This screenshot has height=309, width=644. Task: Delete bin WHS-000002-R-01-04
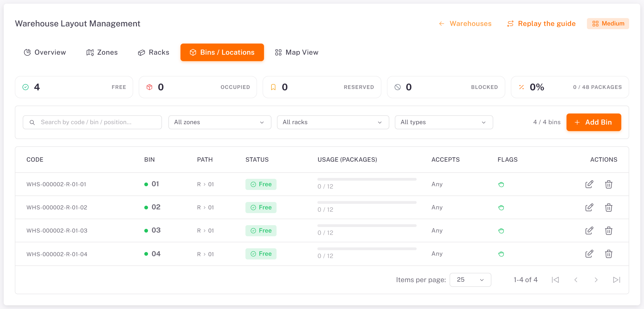tap(609, 254)
